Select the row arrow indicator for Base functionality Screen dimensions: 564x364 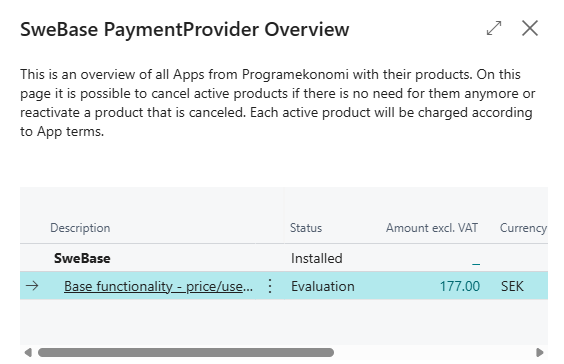[x=32, y=286]
